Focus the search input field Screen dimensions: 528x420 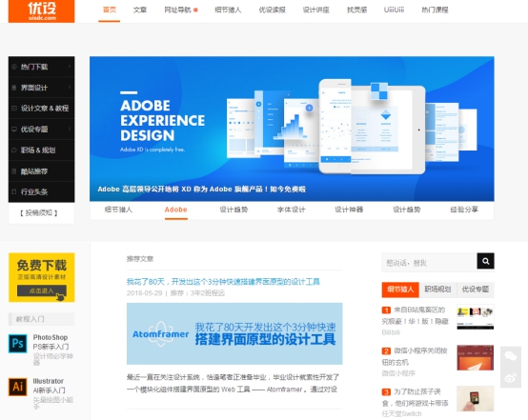(429, 262)
